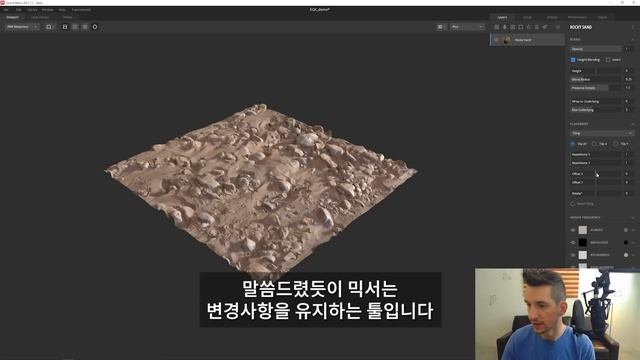Switch to the Online tab
Viewport: 640px width, 360px height.
click(x=67, y=17)
